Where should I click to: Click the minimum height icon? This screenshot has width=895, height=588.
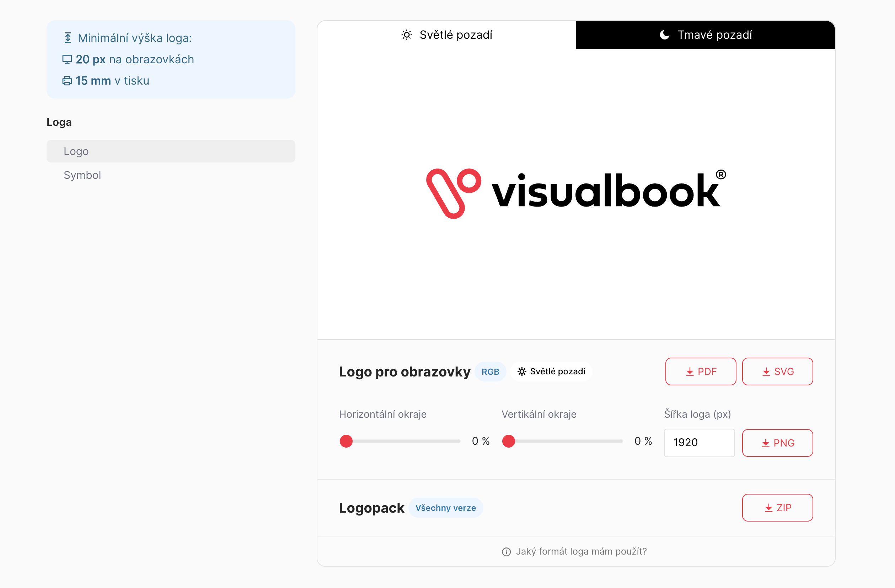pyautogui.click(x=68, y=38)
